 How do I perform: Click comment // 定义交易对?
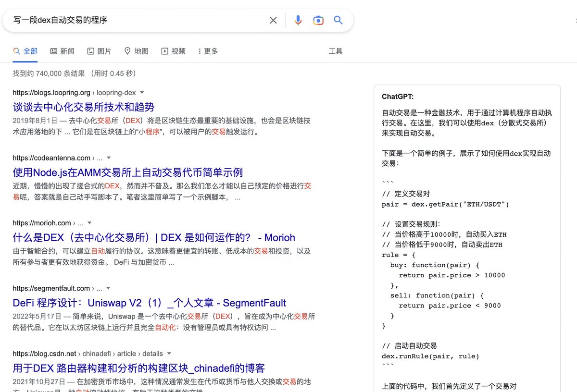click(406, 194)
